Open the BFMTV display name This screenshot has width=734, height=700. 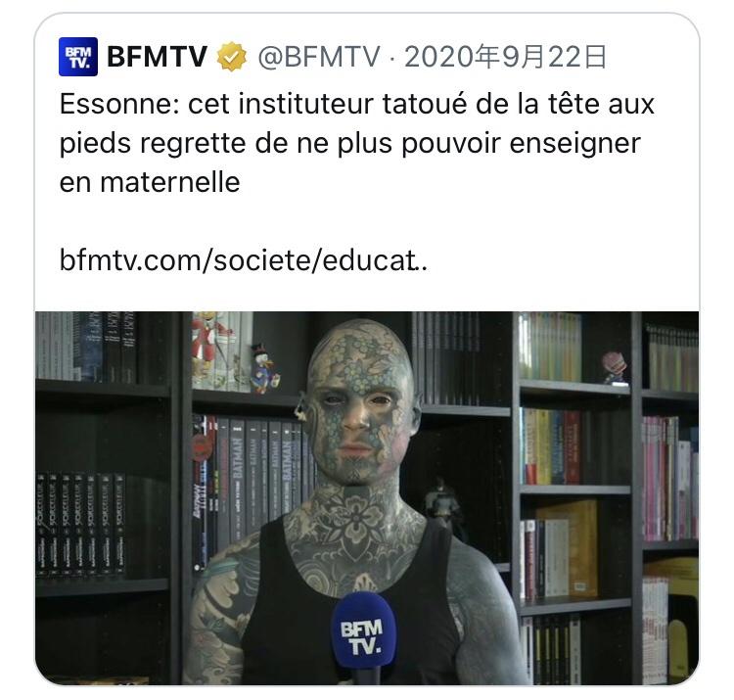click(157, 57)
